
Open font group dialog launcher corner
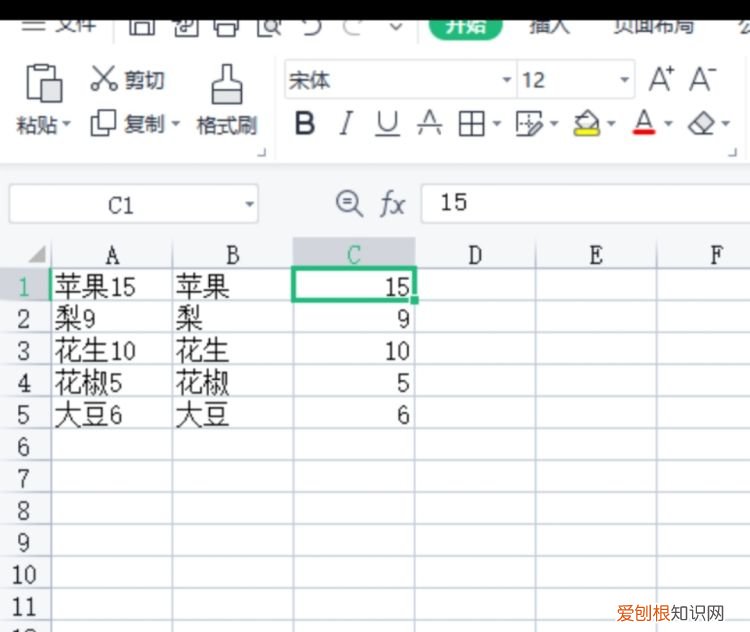(x=732, y=153)
